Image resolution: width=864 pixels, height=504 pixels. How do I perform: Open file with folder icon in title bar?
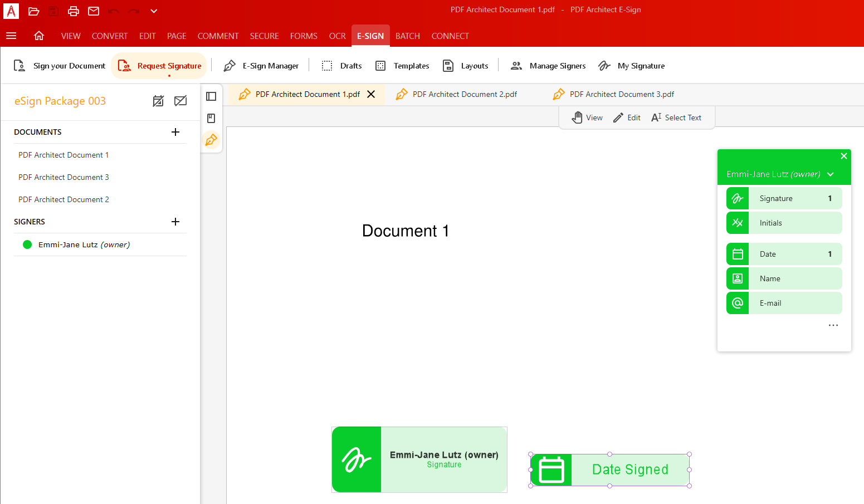tap(33, 11)
